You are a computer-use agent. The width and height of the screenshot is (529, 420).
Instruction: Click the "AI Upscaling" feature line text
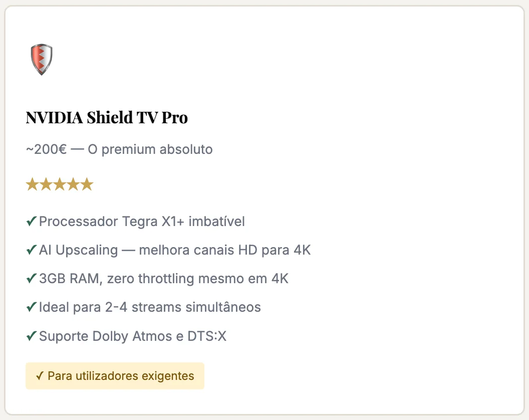click(x=175, y=250)
